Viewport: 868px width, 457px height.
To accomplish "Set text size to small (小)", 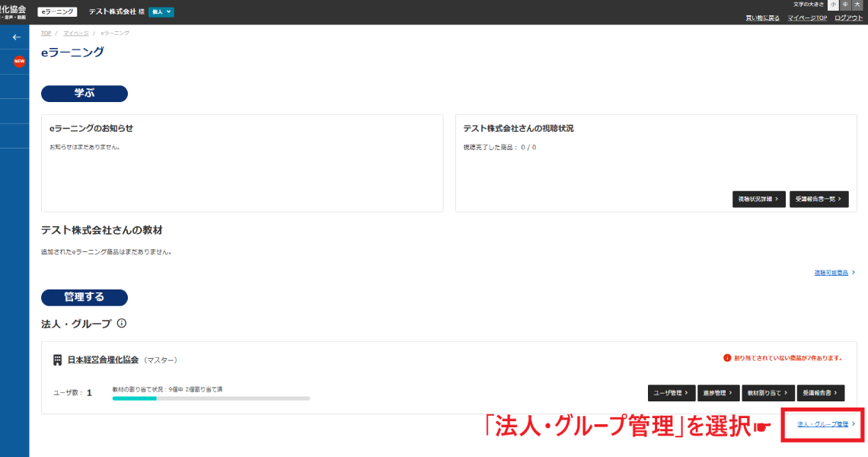I will point(834,5).
